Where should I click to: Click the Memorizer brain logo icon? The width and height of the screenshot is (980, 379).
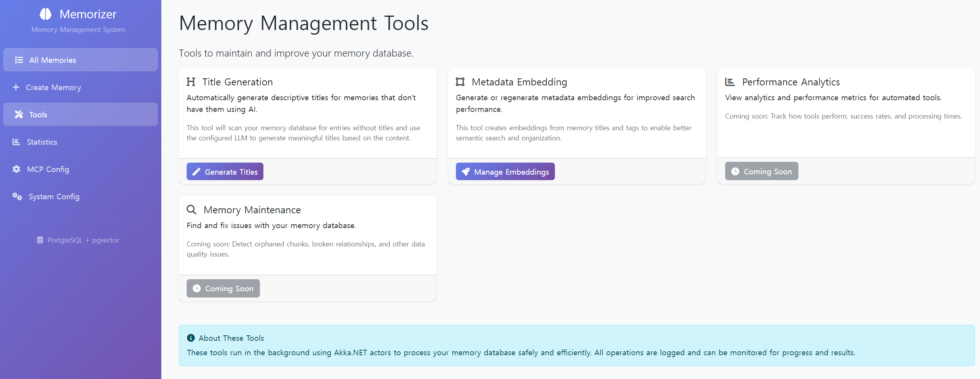(46, 14)
